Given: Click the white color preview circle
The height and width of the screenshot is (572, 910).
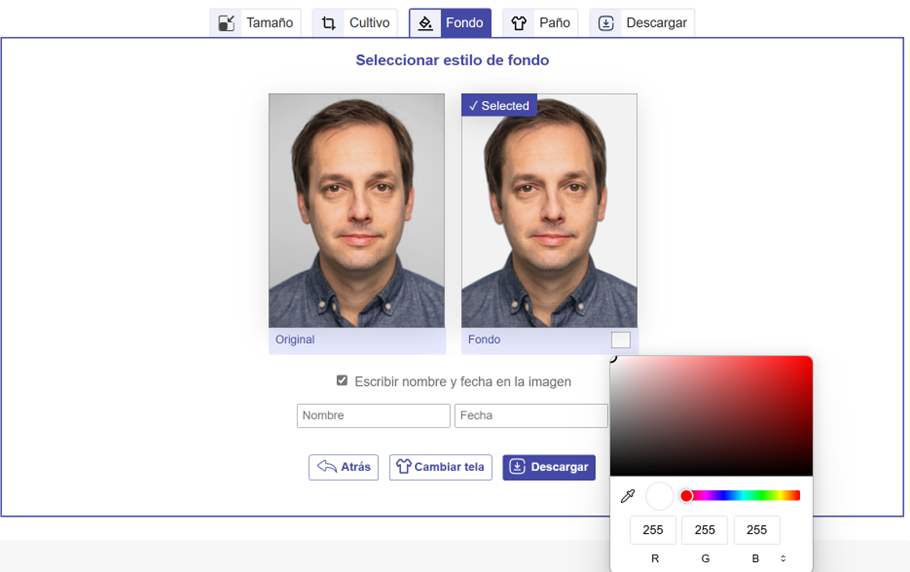Looking at the screenshot, I should [659, 496].
